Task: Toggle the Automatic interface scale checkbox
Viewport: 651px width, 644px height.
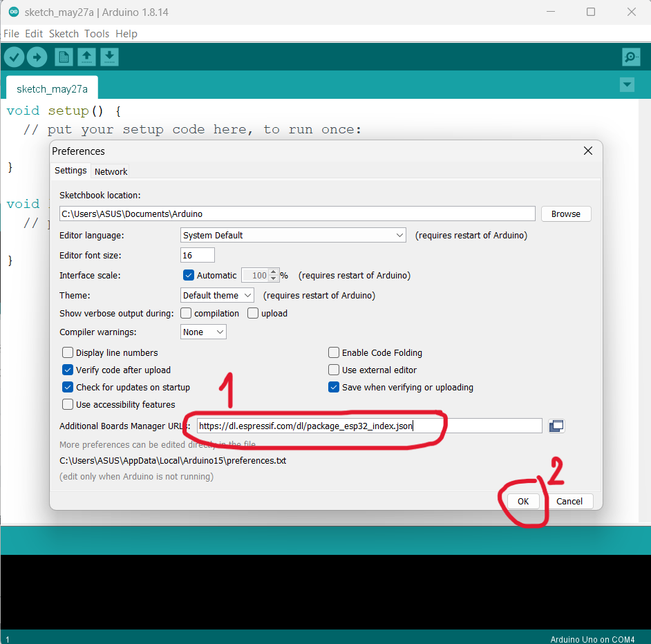Action: [x=189, y=275]
